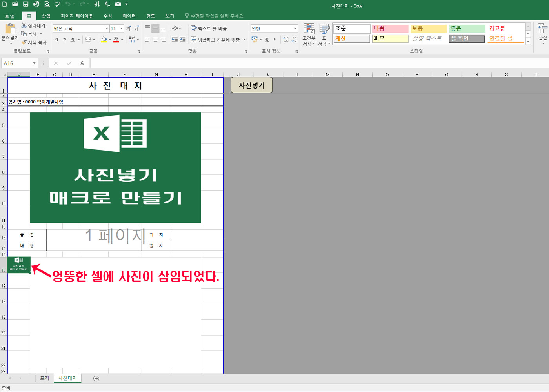This screenshot has width=549, height=392.
Task: Toggle Merge and Center (병합하고 가운데 맞춤)
Action: coord(215,40)
